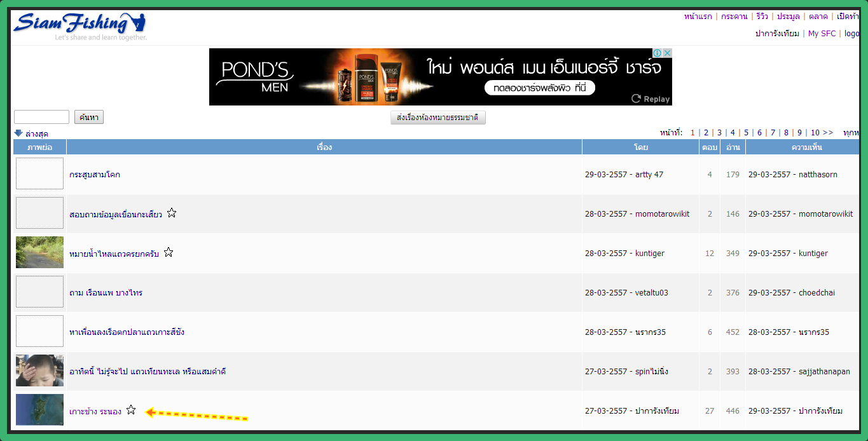Click the search text input field

click(41, 117)
